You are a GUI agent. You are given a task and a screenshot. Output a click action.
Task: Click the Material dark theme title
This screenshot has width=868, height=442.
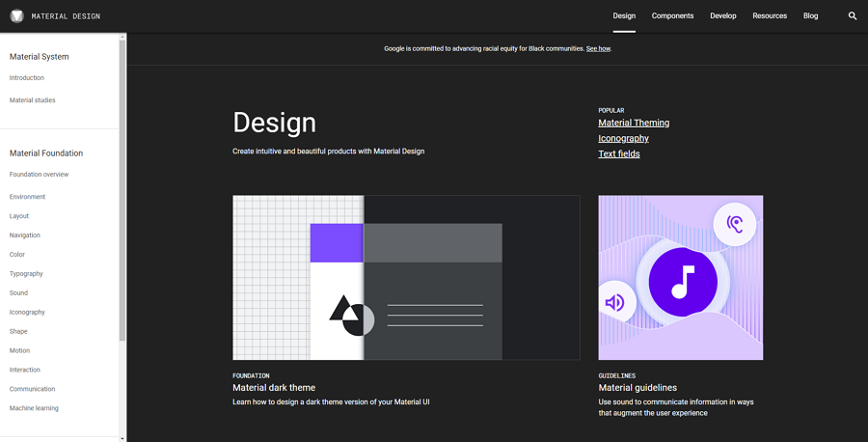tap(274, 388)
